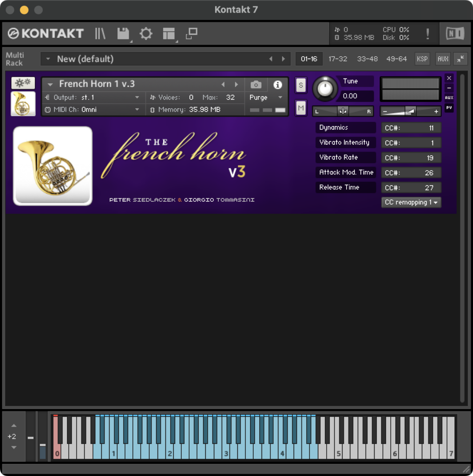This screenshot has width=473, height=476.
Task: Shift keyboard octave down arrow
Action: pos(13,448)
